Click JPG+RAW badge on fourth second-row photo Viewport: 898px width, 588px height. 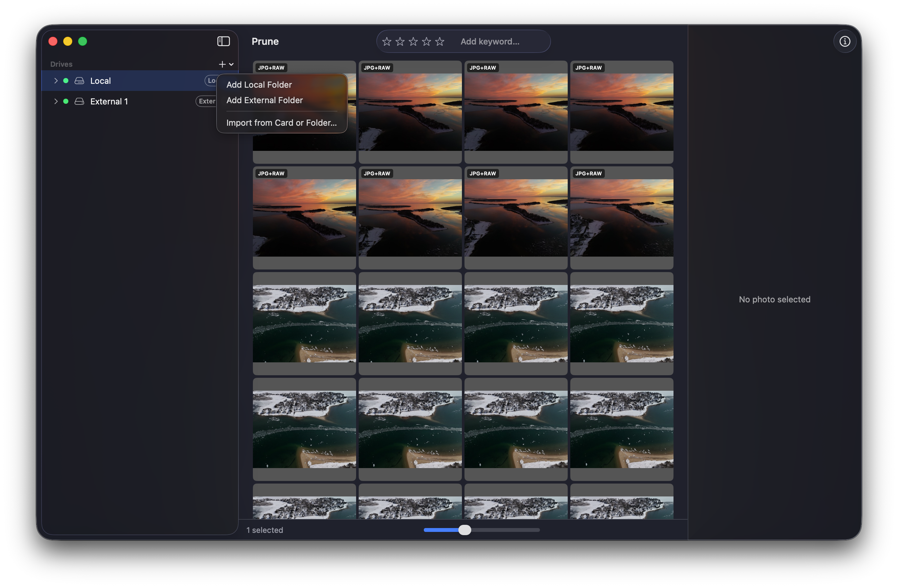[589, 173]
